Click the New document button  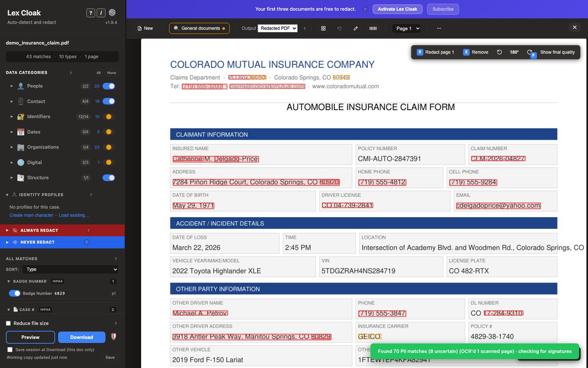(x=145, y=28)
